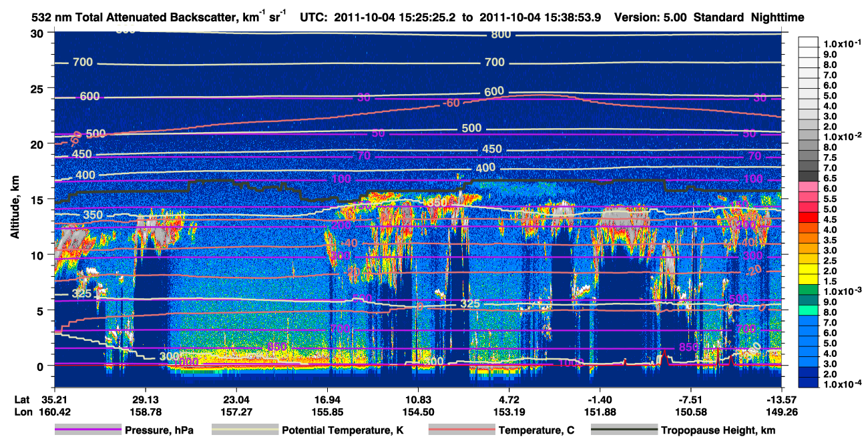The image size is (868, 445).
Task: Click the dark Tropopause Height legend line sample
Action: 624,430
